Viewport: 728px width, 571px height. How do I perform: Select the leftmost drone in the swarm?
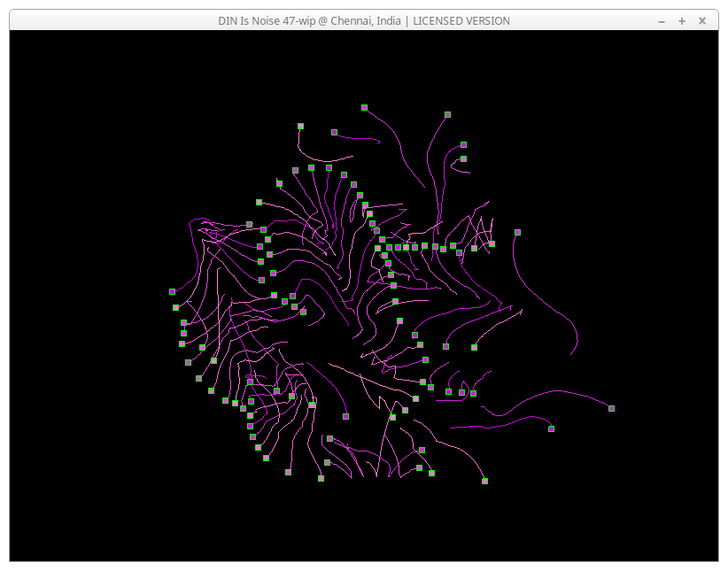[x=172, y=291]
